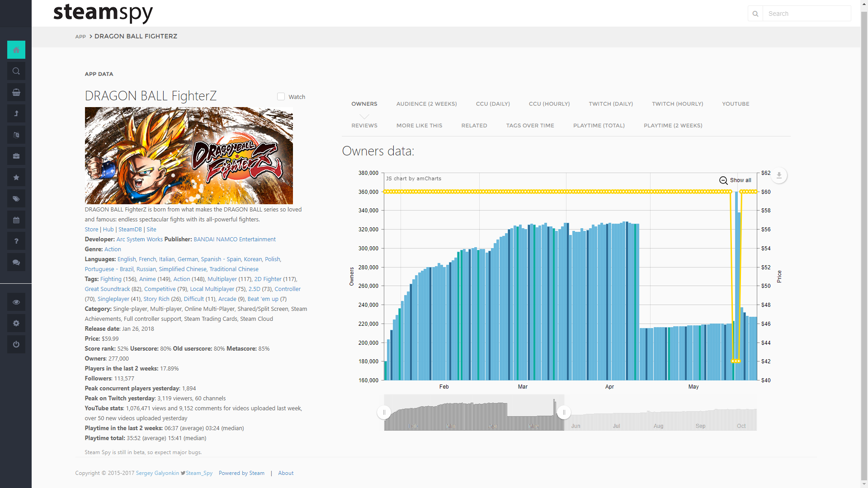
Task: Click the chart scrollbar selected range area
Action: click(474, 413)
